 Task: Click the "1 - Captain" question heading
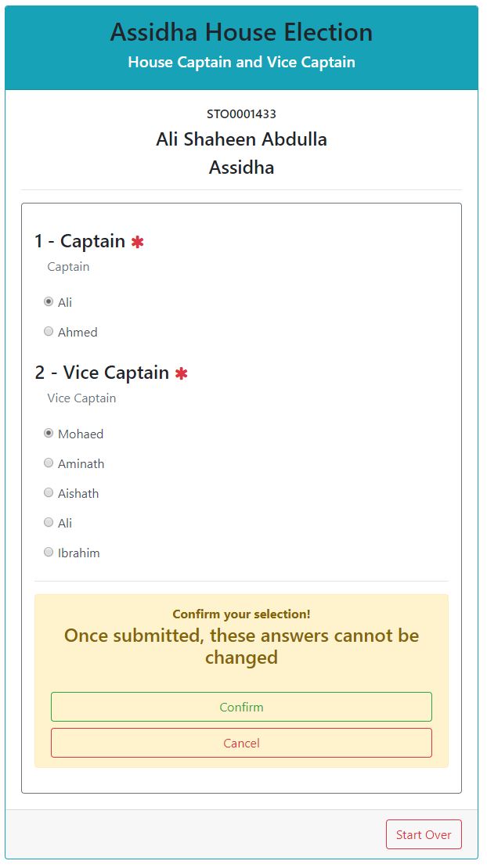pyautogui.click(x=80, y=241)
